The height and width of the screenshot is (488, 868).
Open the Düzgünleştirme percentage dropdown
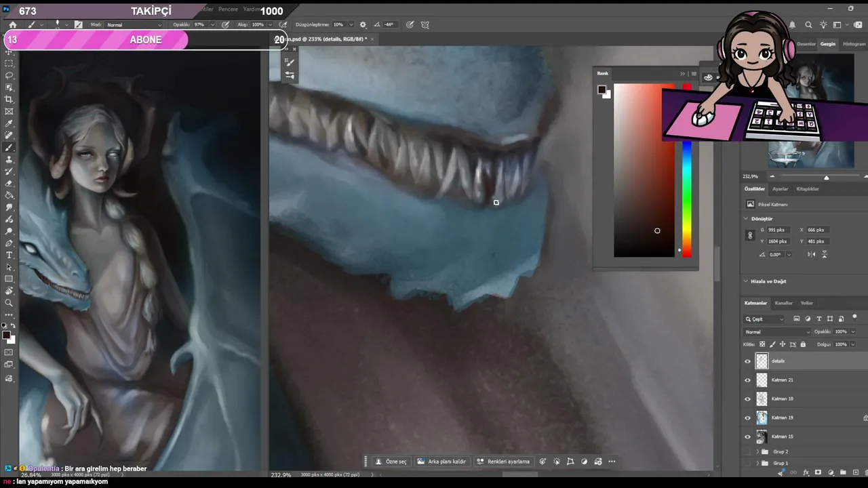(350, 25)
